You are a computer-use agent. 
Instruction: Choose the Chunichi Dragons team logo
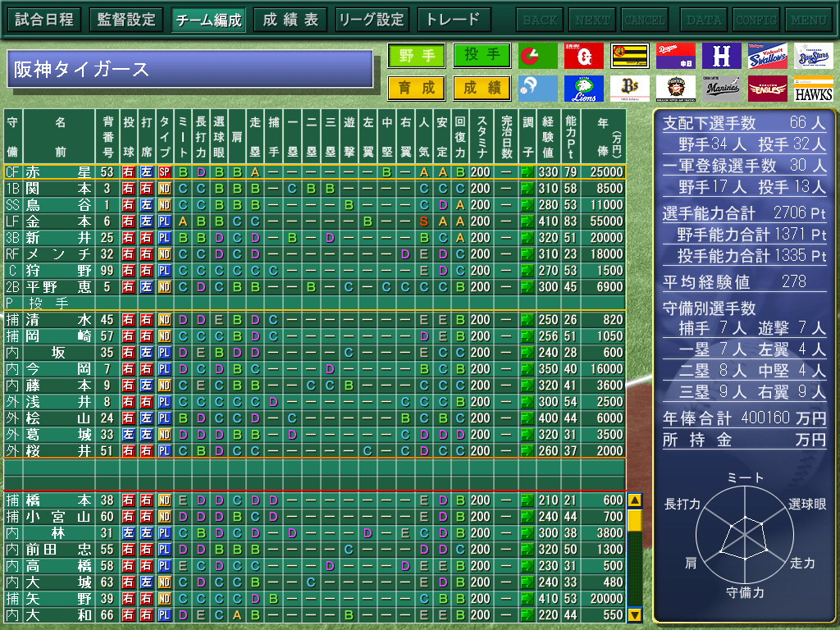676,56
